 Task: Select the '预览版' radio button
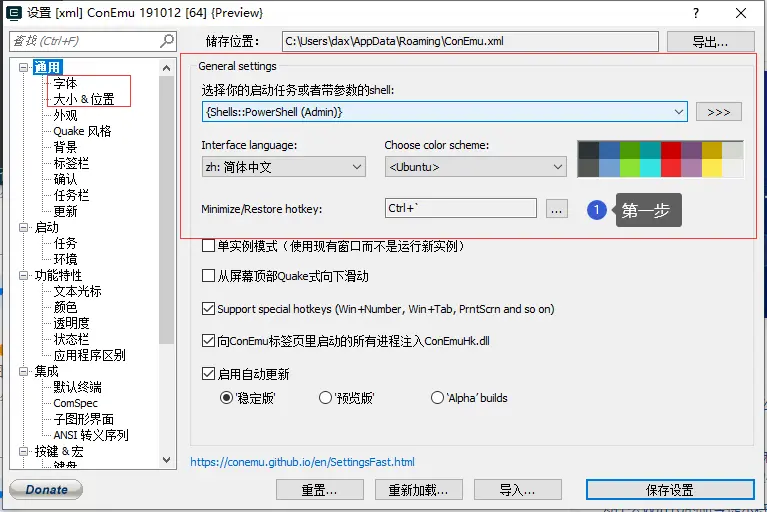(x=325, y=398)
